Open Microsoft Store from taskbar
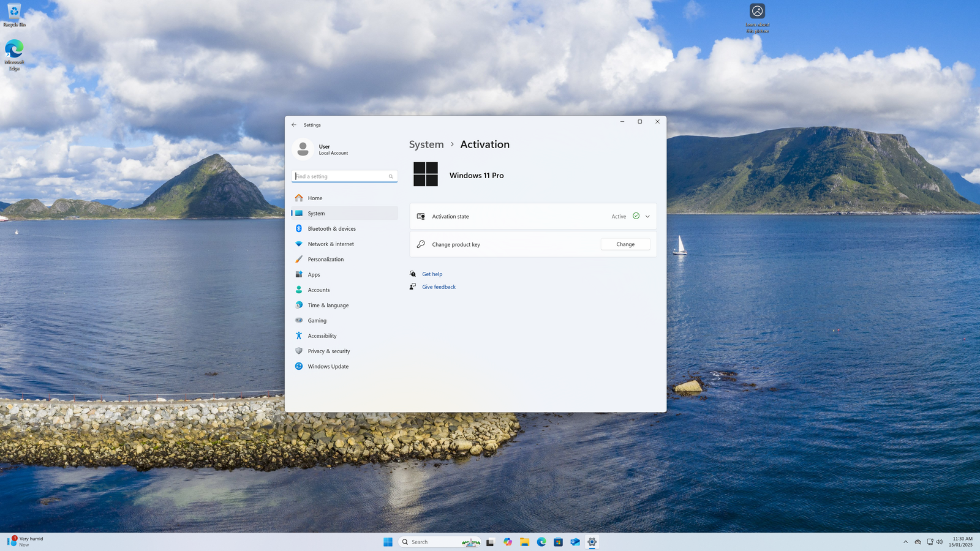 tap(558, 542)
